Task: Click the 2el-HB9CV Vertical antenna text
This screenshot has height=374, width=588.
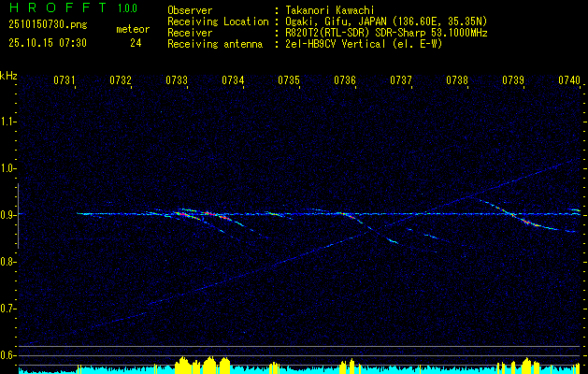Action: [x=362, y=44]
